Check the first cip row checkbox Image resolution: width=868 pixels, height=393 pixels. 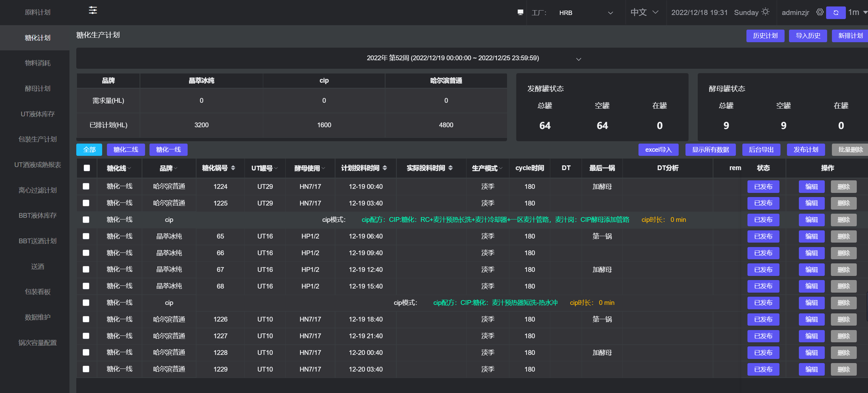[86, 220]
